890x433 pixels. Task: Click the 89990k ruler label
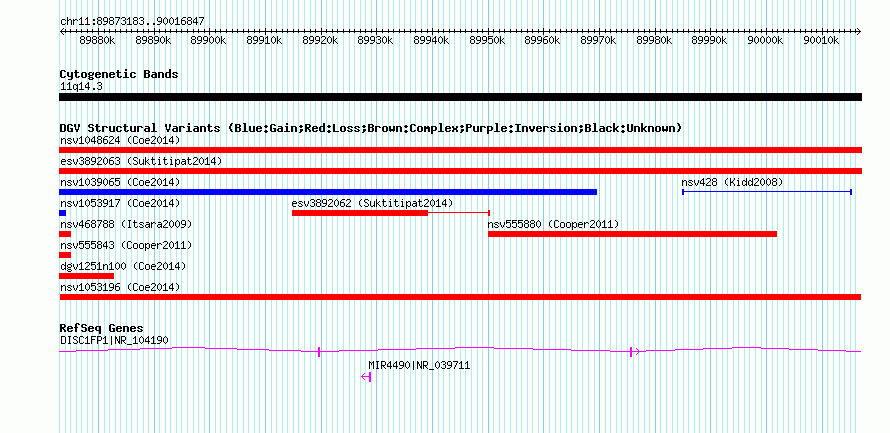coord(710,41)
